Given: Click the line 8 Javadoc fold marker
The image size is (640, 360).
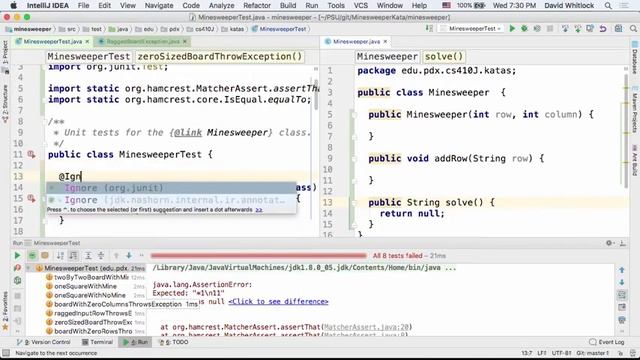Looking at the screenshot, I should [44, 121].
